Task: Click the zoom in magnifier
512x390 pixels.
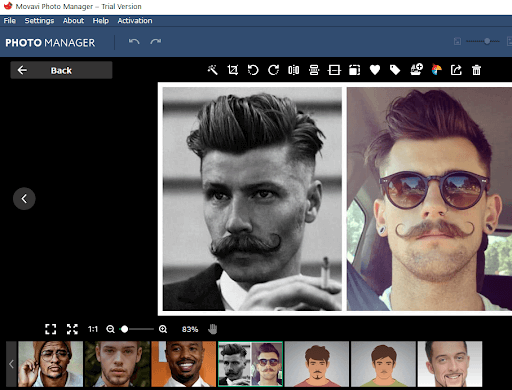Action: (163, 329)
